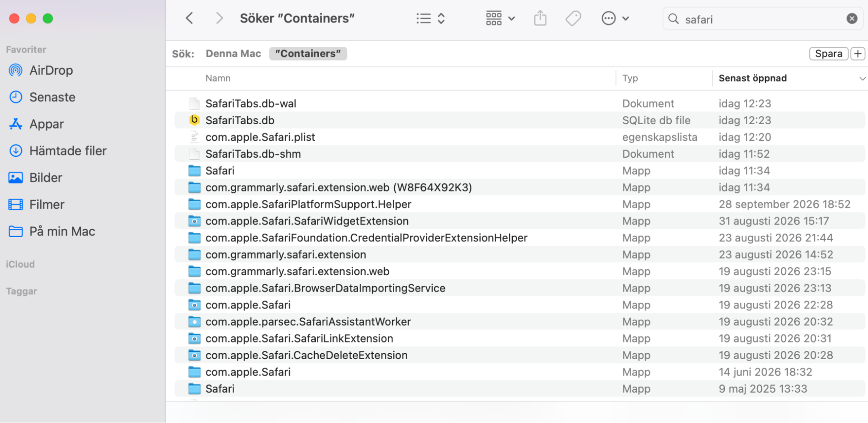The width and height of the screenshot is (868, 423).
Task: Select com.apple.Safari.BrowserDataImportingService folder
Action: click(x=325, y=288)
